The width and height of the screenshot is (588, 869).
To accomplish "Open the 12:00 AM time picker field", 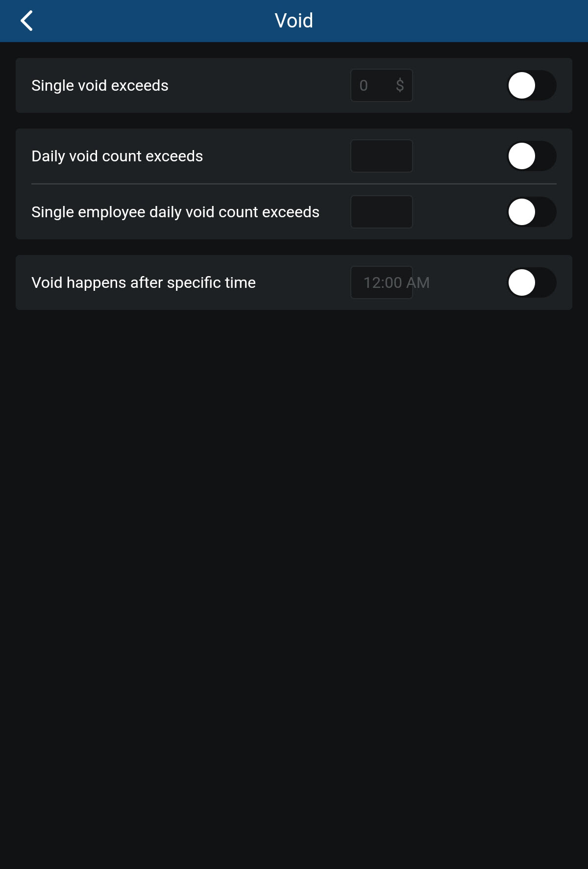I will [x=381, y=282].
